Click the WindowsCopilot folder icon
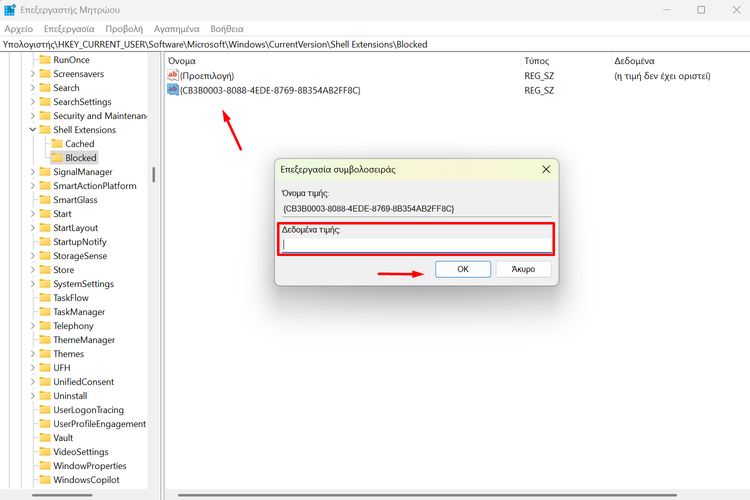This screenshot has height=500, width=750. [x=45, y=479]
